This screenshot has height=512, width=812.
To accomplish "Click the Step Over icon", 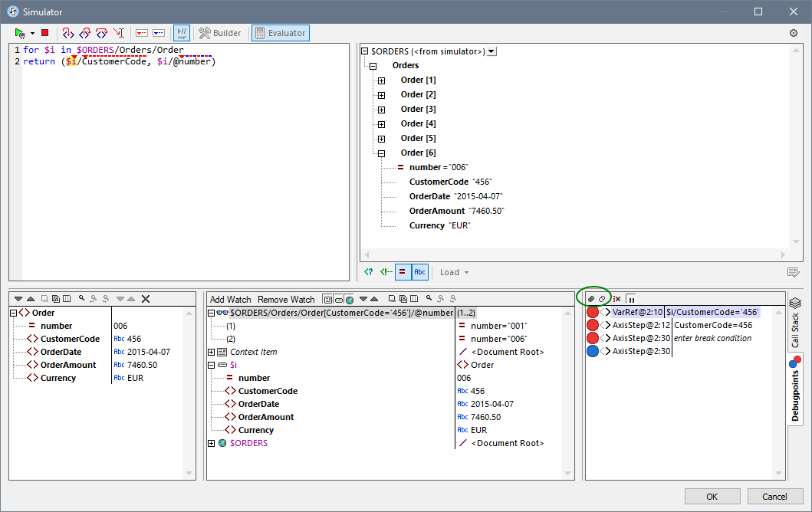I will click(x=101, y=33).
